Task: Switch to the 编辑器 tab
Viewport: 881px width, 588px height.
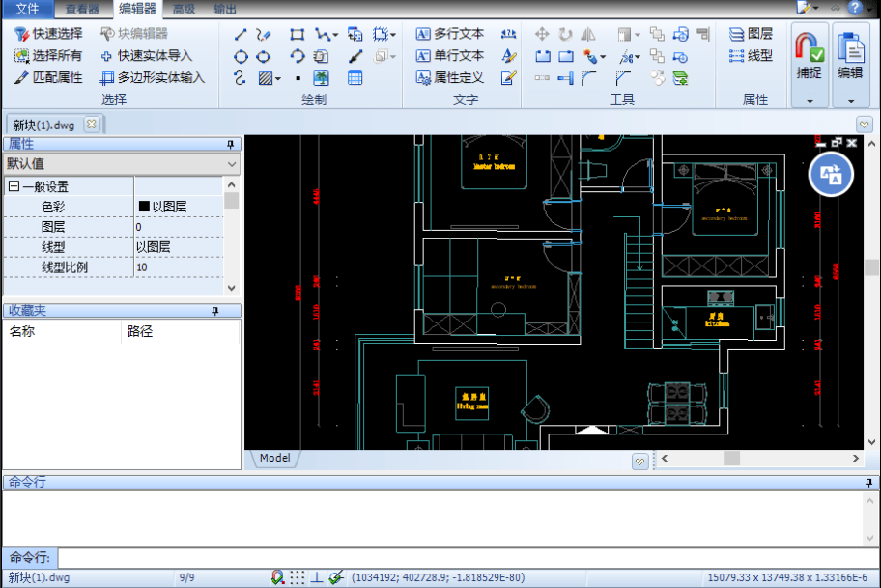Action: [137, 9]
